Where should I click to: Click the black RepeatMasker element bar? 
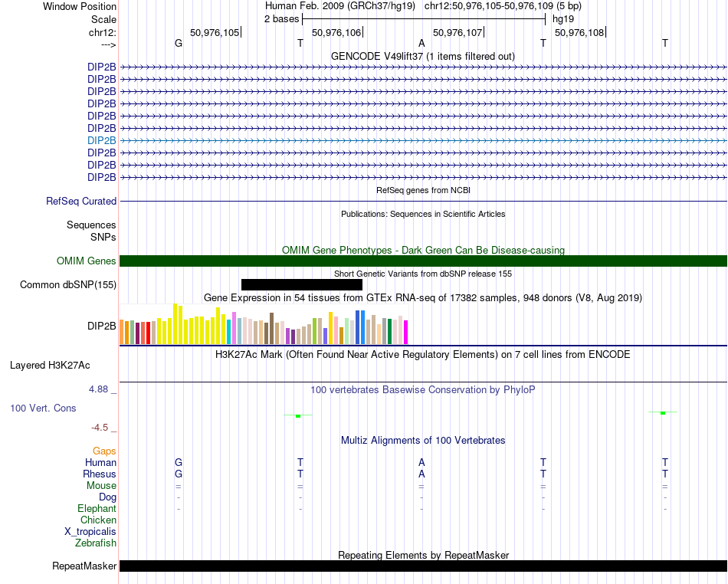coord(424,566)
